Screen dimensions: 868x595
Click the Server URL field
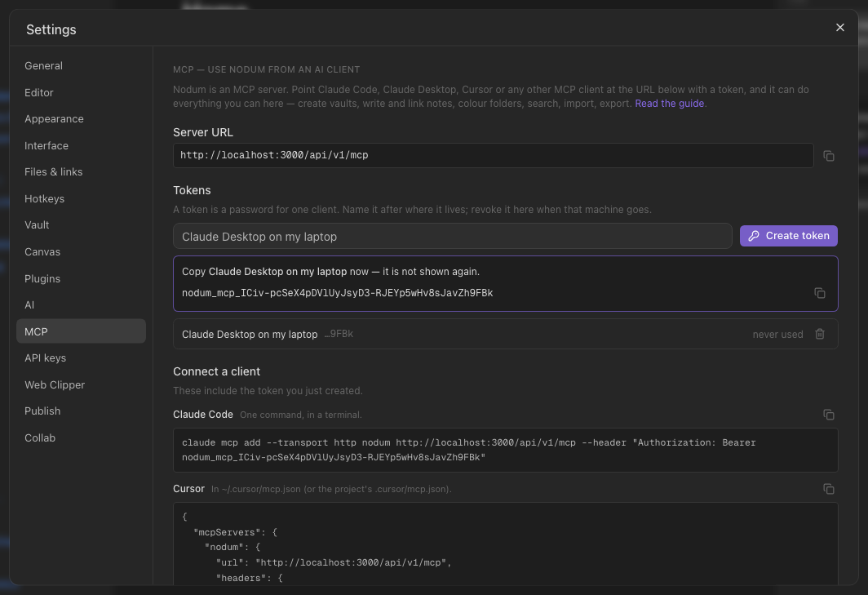tap(494, 156)
